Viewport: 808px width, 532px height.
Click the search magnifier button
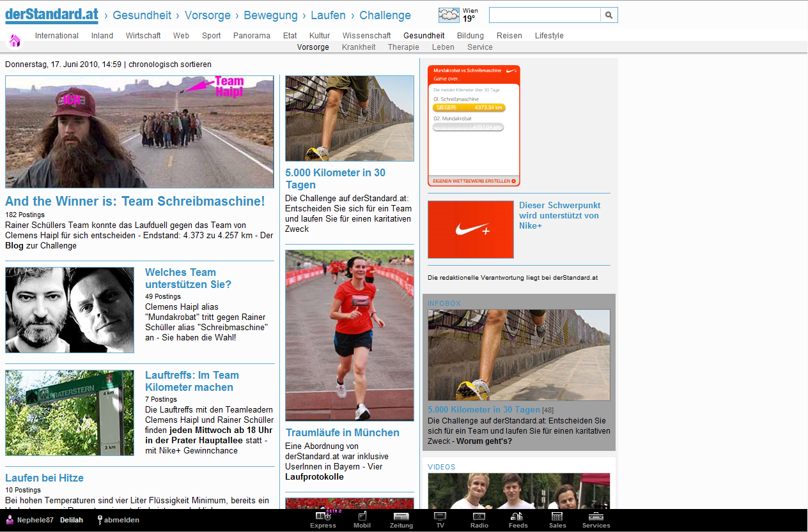(609, 15)
